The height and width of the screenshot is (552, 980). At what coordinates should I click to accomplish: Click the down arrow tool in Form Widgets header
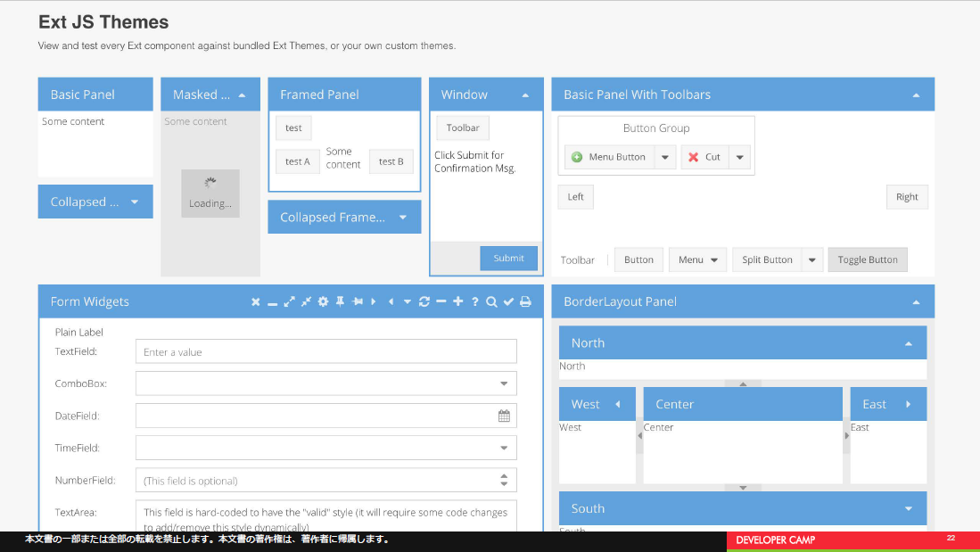click(408, 302)
